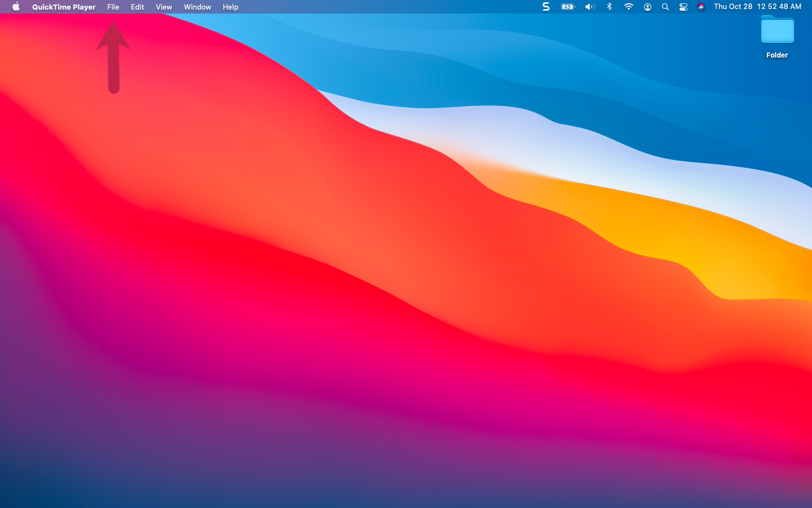
Task: Open the Wi-Fi status menu
Action: coord(628,7)
